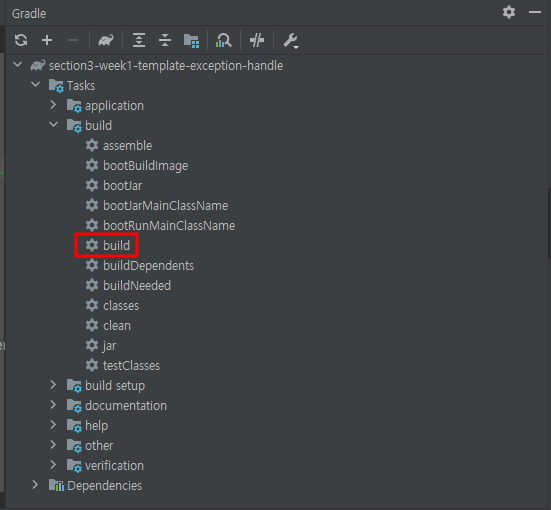The image size is (551, 510).
Task: Reload all Gradle projects with the refresh icon
Action: [x=21, y=40]
